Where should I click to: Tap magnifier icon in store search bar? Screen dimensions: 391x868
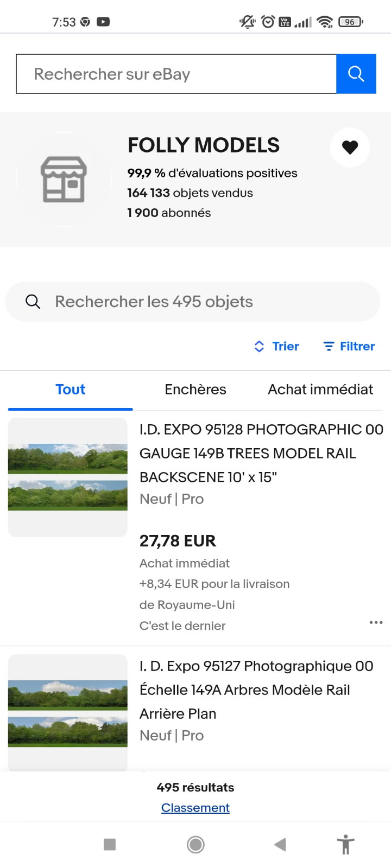(x=33, y=302)
